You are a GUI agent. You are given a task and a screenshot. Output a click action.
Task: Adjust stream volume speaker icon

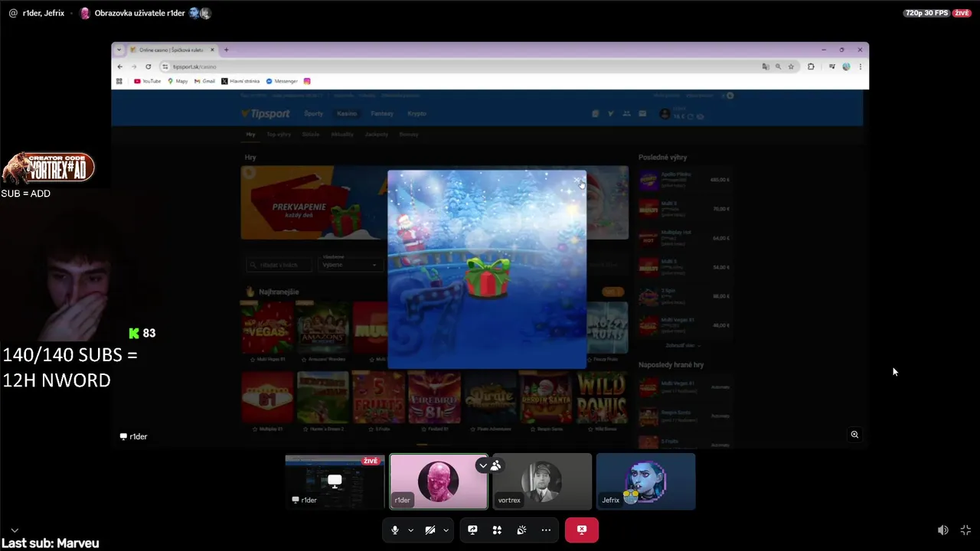tap(943, 530)
